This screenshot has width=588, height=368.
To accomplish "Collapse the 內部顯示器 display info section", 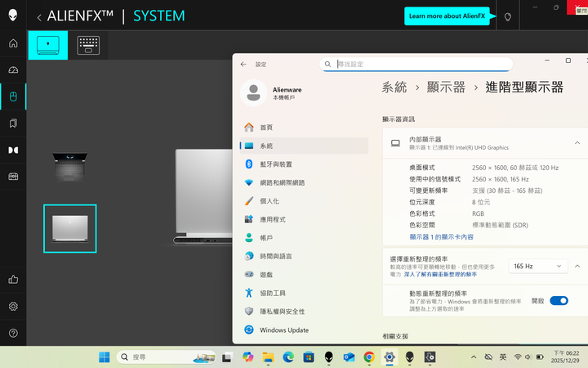I will (x=577, y=143).
